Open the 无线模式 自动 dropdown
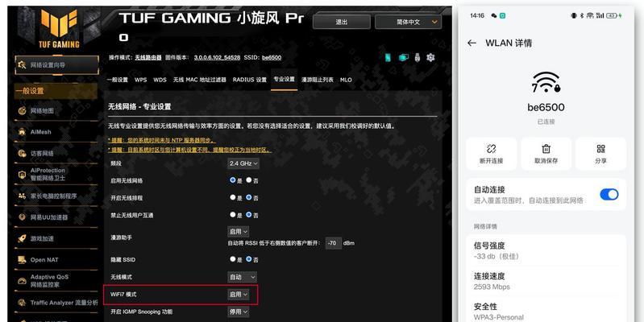 click(242, 277)
